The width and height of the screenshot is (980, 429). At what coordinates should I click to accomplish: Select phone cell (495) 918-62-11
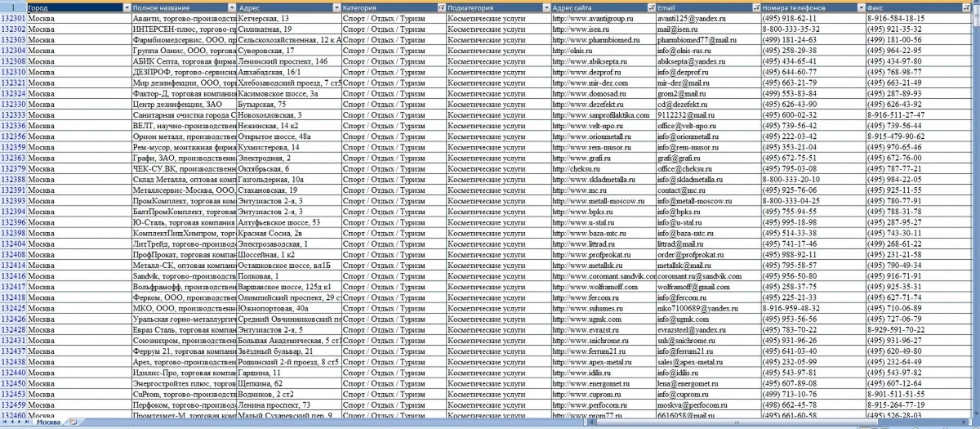coord(813,18)
